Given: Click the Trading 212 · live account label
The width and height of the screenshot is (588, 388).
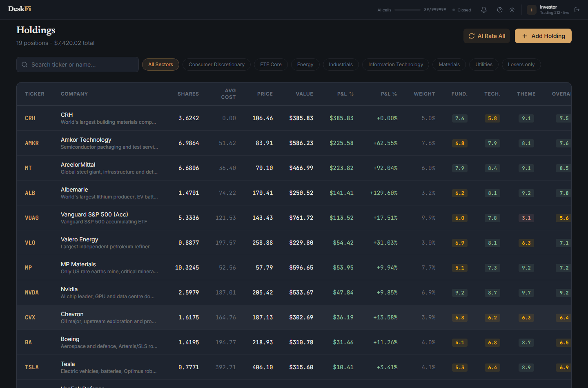Looking at the screenshot, I should click(555, 13).
